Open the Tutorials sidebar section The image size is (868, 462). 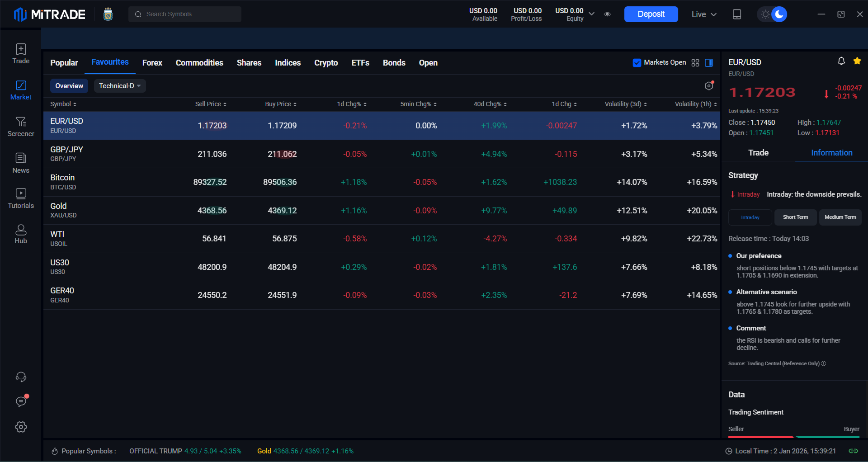pyautogui.click(x=21, y=198)
